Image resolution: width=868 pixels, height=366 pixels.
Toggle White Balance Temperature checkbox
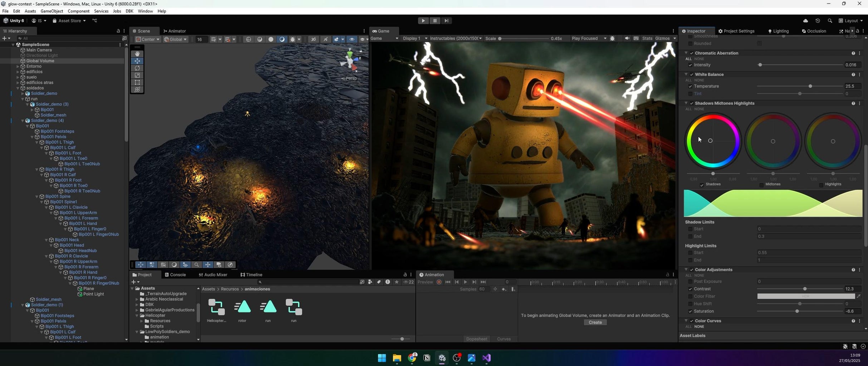690,86
